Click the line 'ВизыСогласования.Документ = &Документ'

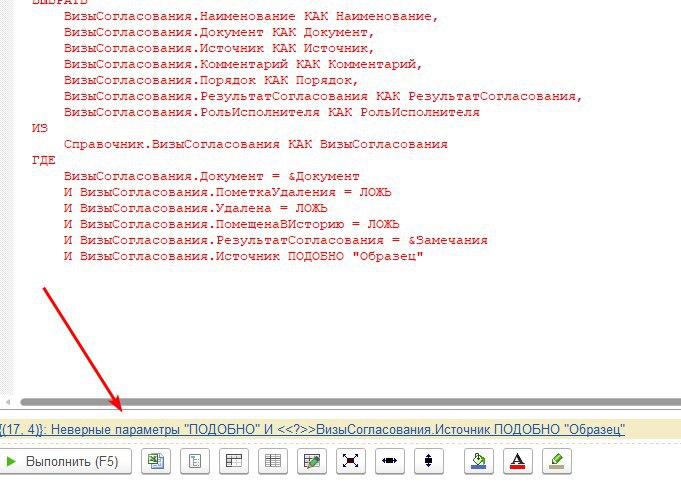pos(212,176)
